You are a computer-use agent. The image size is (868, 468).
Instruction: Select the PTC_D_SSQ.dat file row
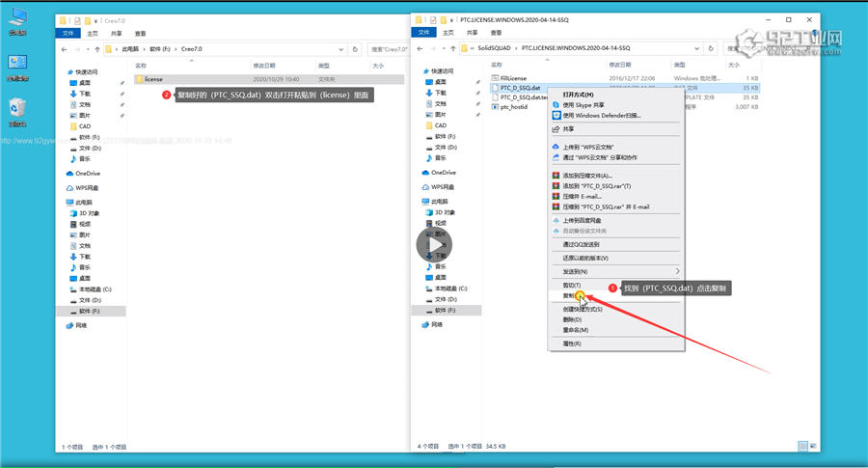coord(625,88)
